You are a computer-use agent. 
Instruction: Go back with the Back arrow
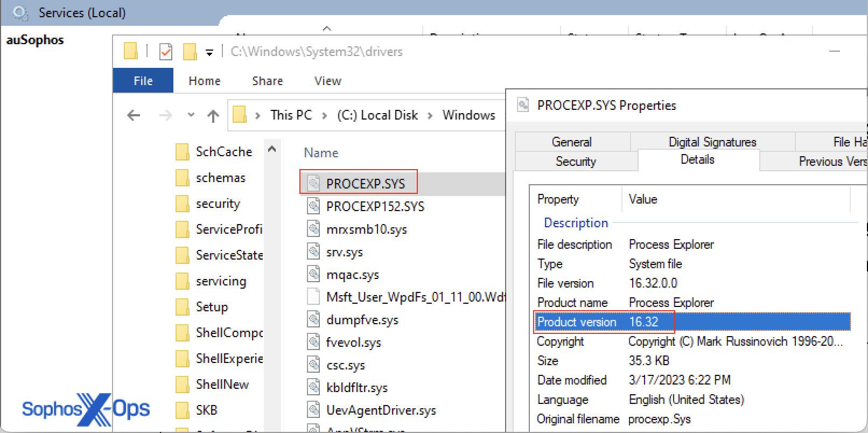click(134, 115)
